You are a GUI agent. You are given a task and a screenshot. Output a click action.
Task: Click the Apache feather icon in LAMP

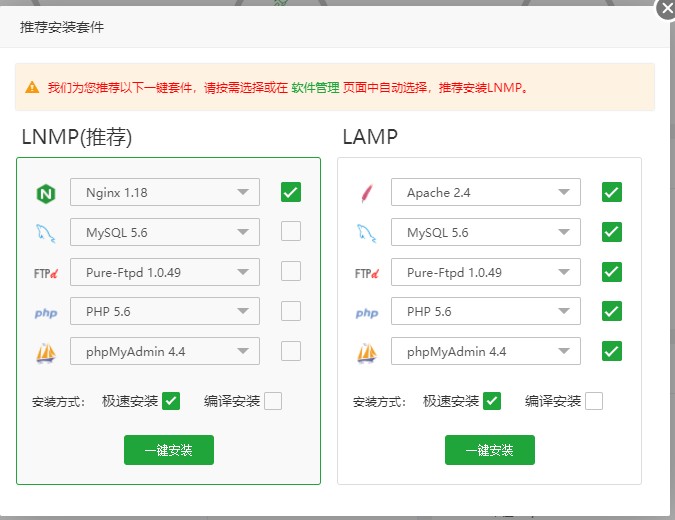pos(367,193)
